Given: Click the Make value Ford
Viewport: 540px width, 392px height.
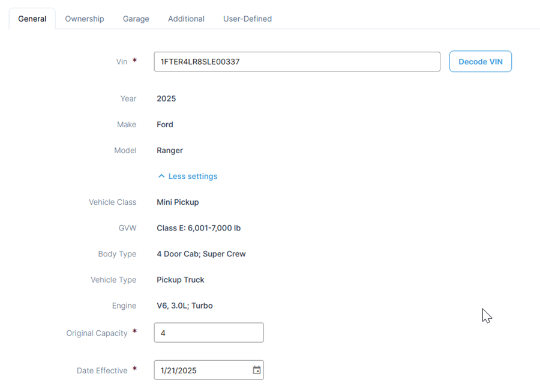Looking at the screenshot, I should point(165,124).
